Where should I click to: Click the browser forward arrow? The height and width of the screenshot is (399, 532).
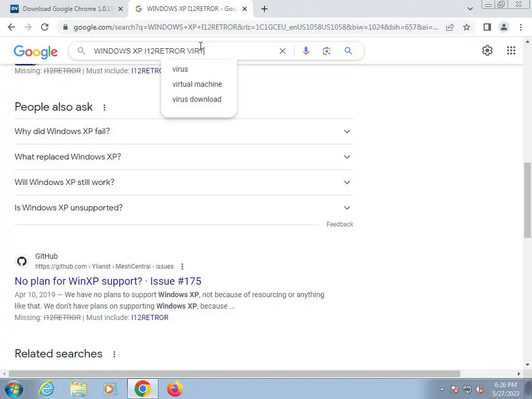pos(28,27)
